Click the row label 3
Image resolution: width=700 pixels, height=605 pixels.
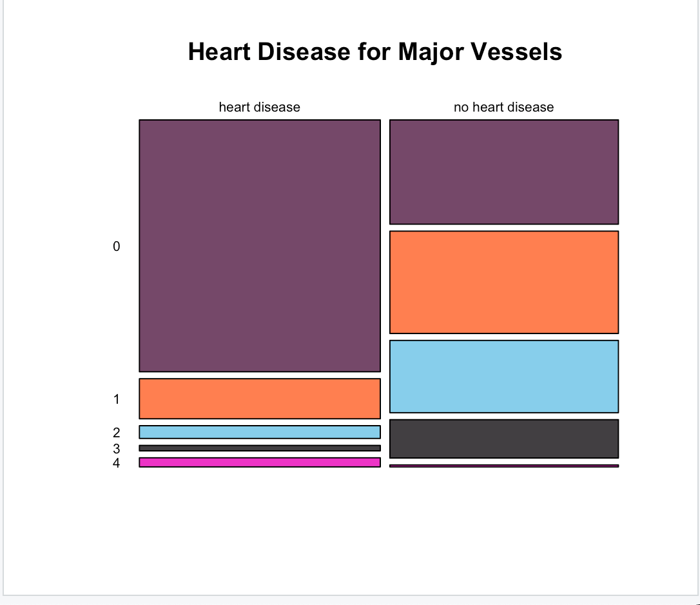coord(117,448)
